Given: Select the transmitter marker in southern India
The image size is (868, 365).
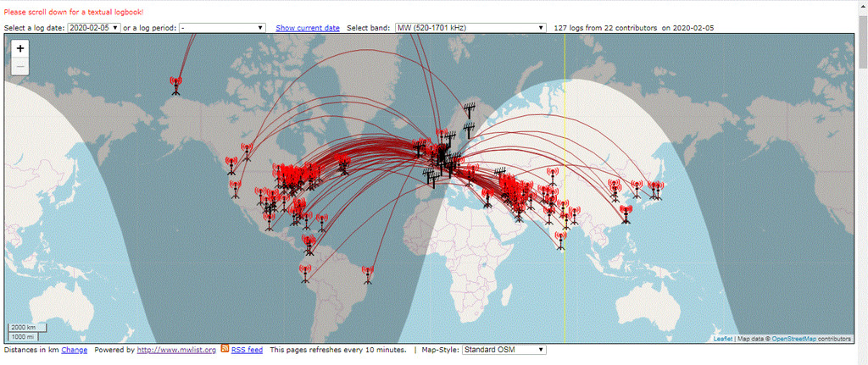Looking at the screenshot, I should pyautogui.click(x=560, y=240).
